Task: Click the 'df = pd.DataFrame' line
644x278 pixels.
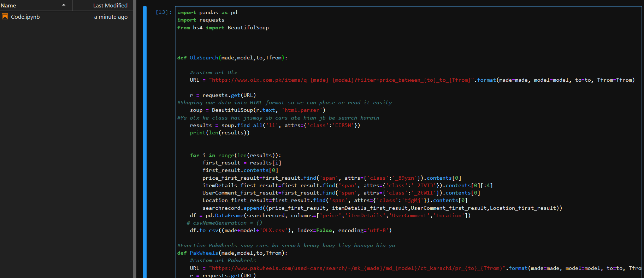Action: point(330,215)
